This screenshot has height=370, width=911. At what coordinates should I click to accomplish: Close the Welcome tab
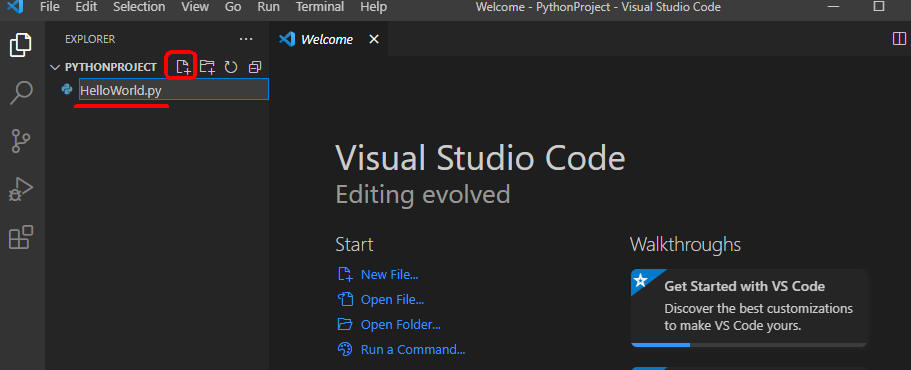click(374, 39)
